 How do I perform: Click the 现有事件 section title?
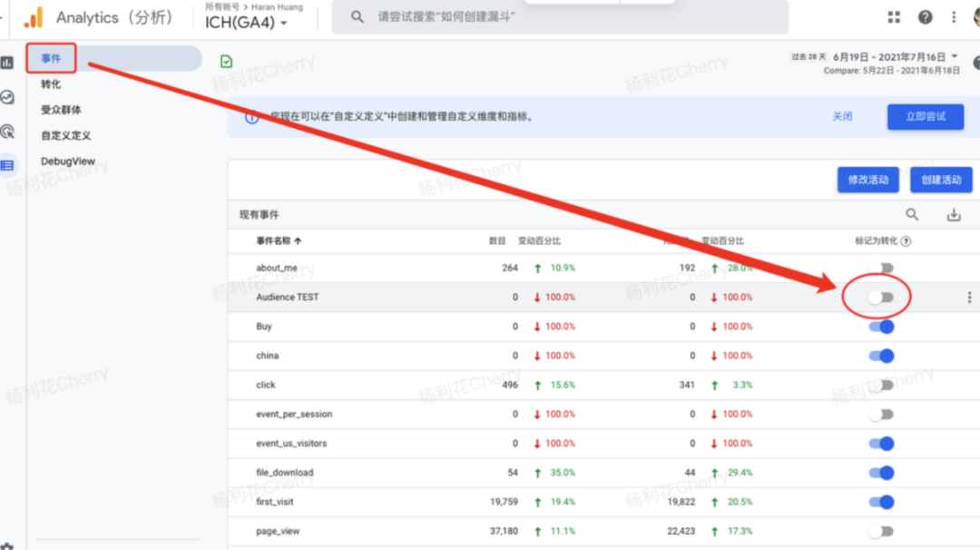[x=259, y=215]
